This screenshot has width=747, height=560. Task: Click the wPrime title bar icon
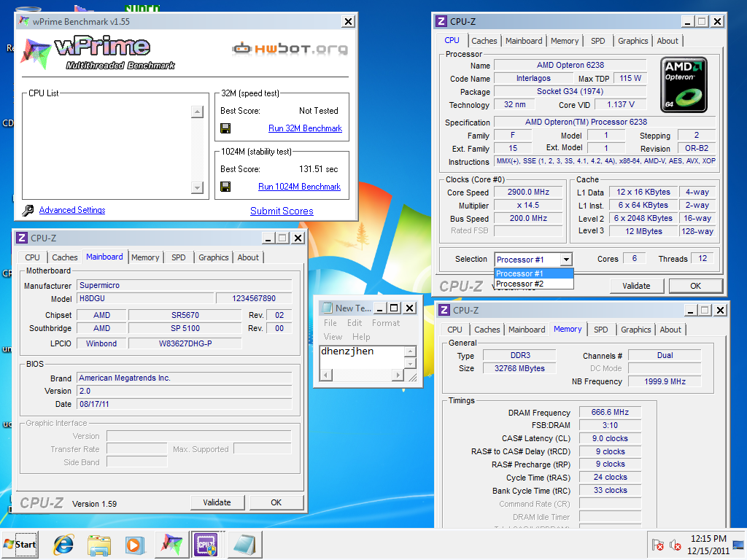(23, 21)
